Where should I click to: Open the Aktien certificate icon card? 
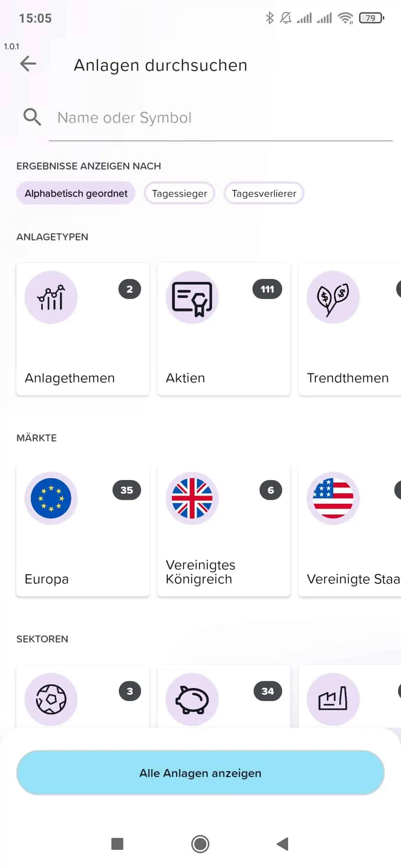tap(224, 329)
